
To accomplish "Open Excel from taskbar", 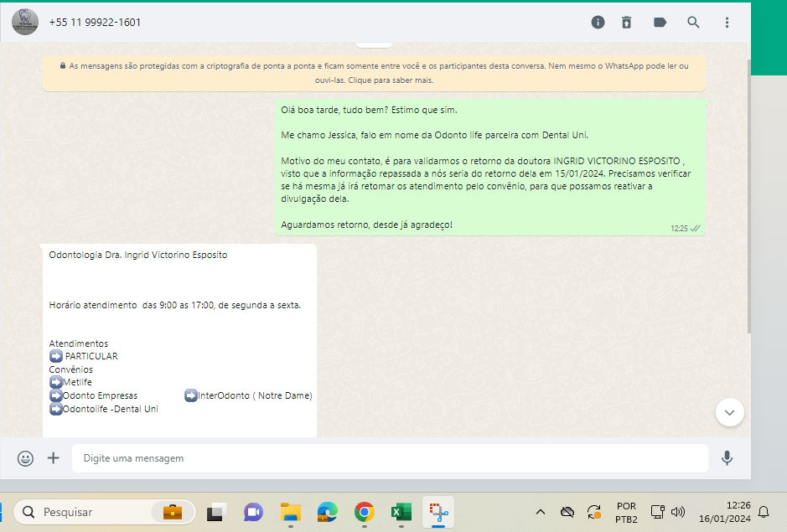I will [x=401, y=512].
